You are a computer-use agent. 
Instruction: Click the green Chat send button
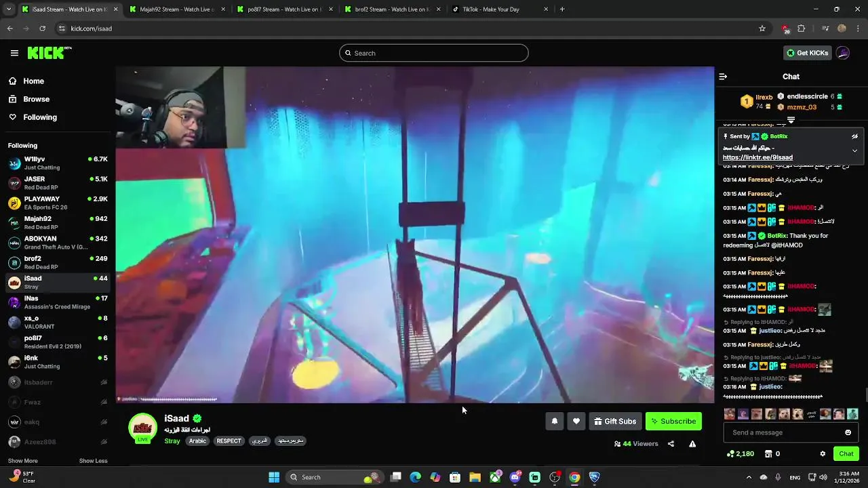click(846, 453)
